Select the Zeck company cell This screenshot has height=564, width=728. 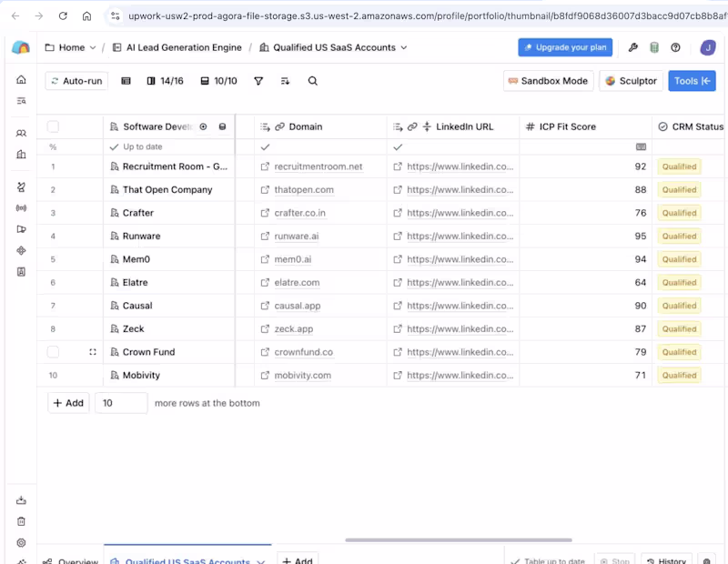click(x=169, y=328)
